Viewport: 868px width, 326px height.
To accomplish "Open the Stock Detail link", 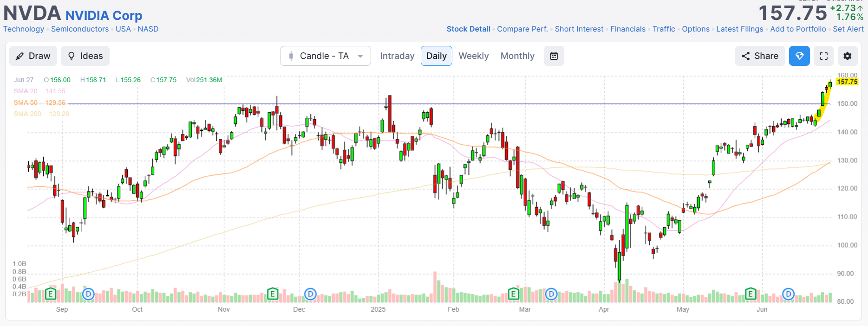I will point(468,29).
